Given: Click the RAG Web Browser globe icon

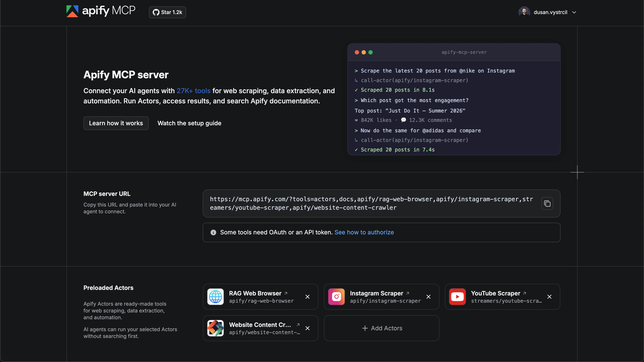Looking at the screenshot, I should tap(216, 296).
